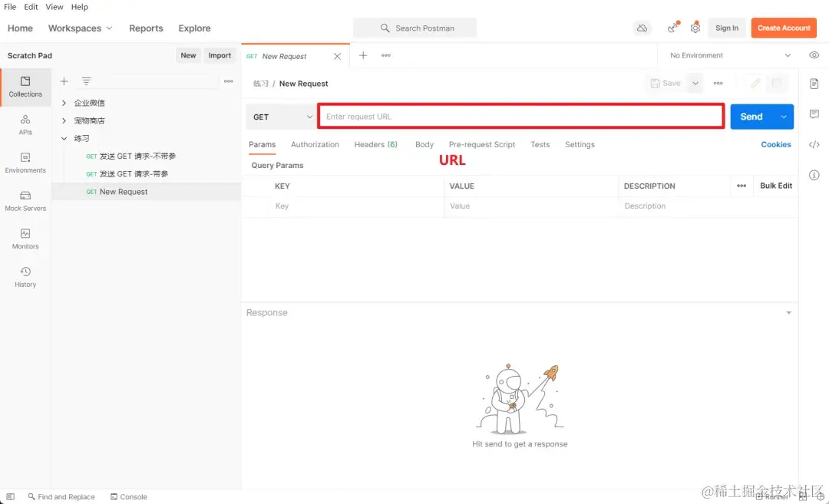The width and height of the screenshot is (829, 504).
Task: Open the request info icon
Action: 814,175
